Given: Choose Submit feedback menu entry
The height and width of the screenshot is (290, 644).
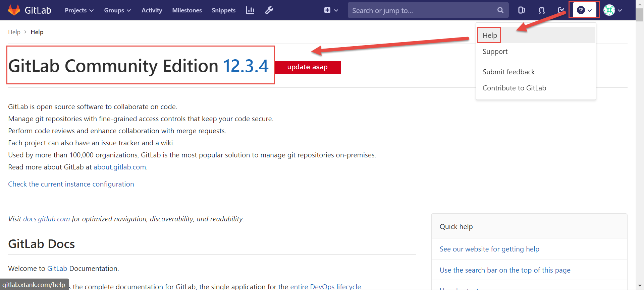Looking at the screenshot, I should click(x=508, y=72).
